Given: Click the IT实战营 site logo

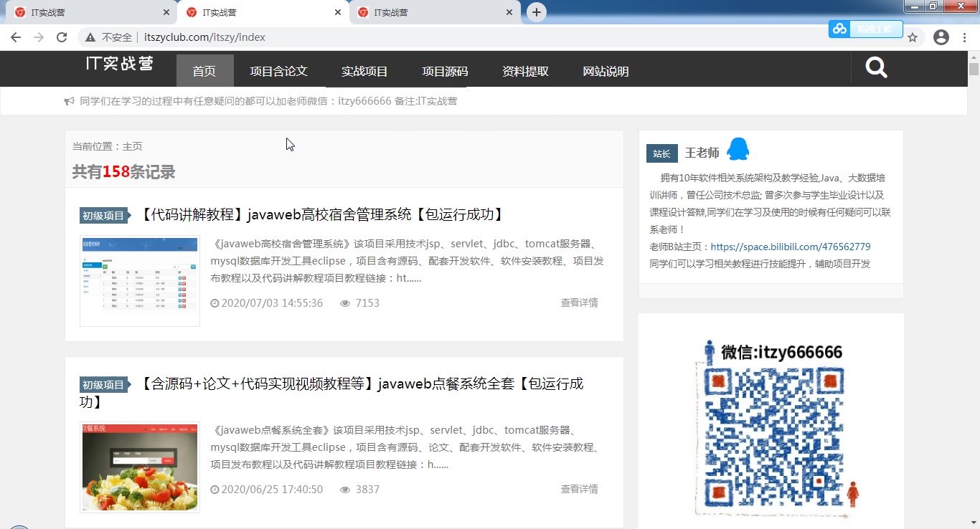Looking at the screenshot, I should tap(120, 63).
